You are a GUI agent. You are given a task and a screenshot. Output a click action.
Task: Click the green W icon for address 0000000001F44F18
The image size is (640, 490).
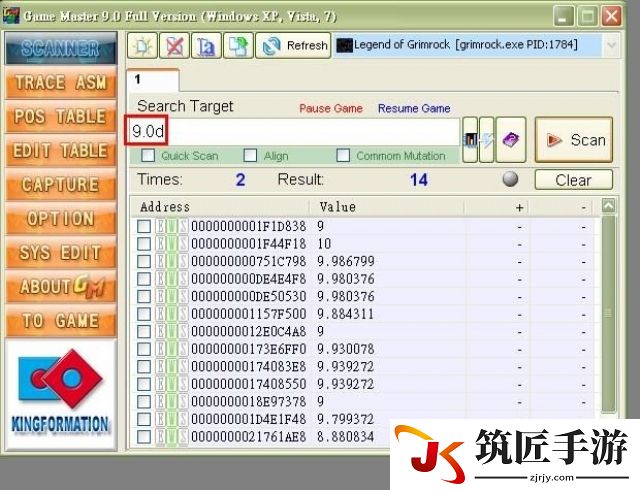pyautogui.click(x=172, y=244)
